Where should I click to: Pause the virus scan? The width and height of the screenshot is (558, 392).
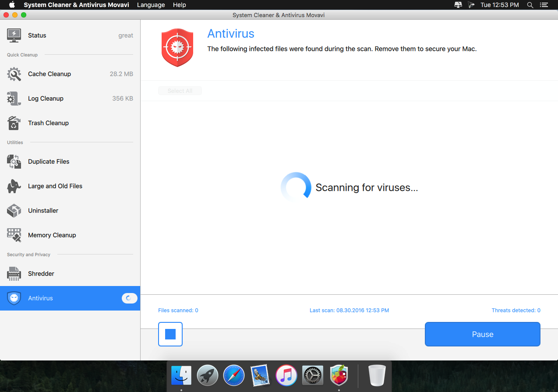[x=483, y=334]
